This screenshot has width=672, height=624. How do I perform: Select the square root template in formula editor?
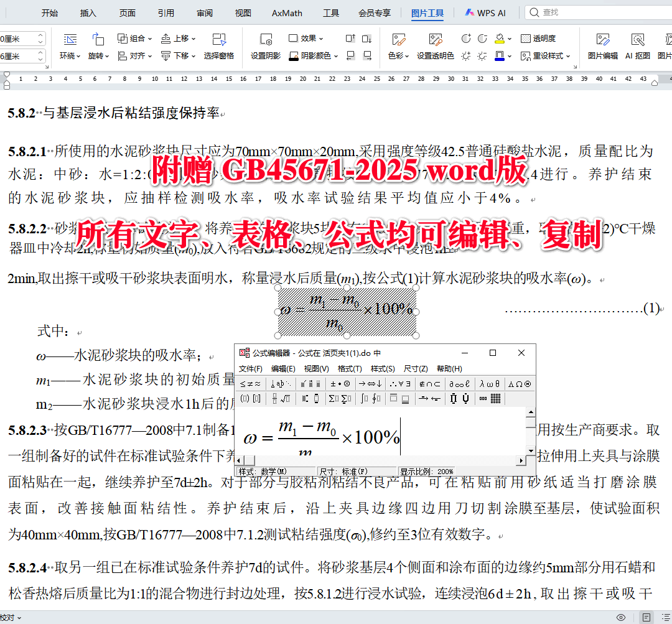[284, 399]
